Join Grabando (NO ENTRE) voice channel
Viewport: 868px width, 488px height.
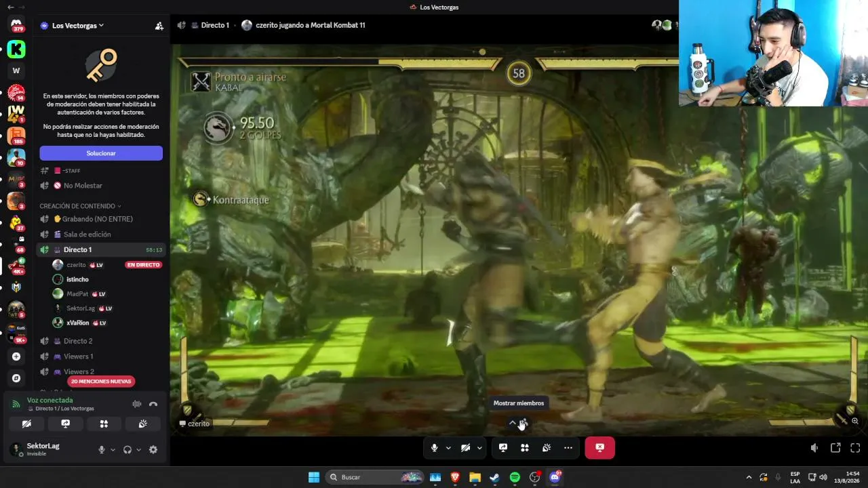point(101,219)
